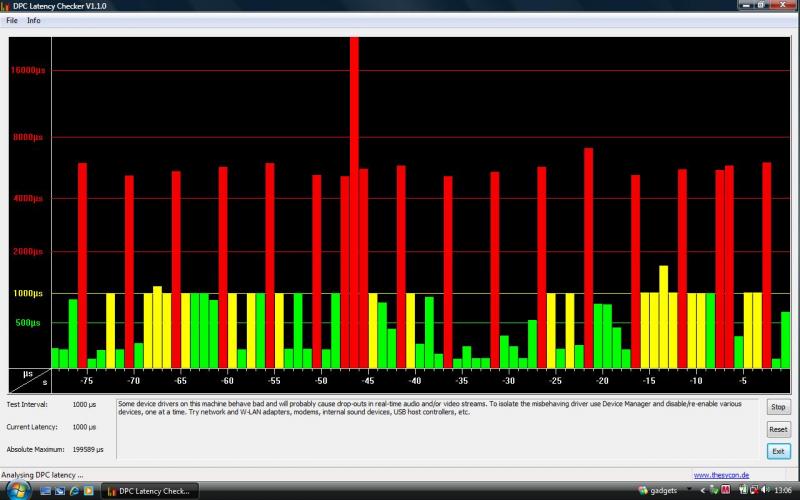800x500 pixels.
Task: Exit the DPC Latency Checker
Action: [778, 451]
